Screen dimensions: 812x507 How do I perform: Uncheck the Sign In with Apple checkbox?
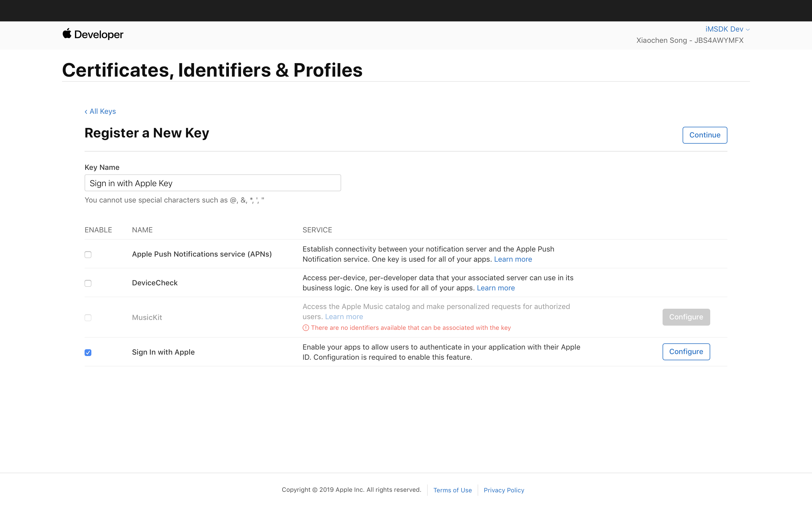[x=88, y=352]
